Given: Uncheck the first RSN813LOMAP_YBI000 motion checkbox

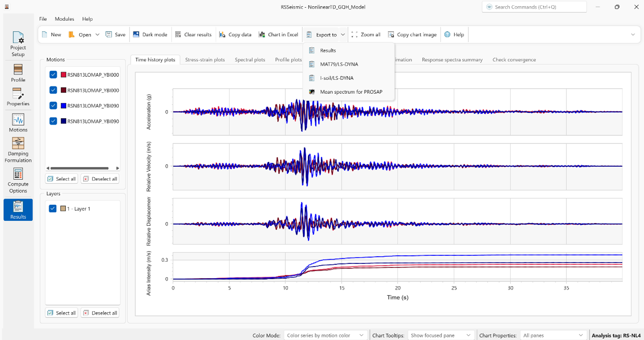Looking at the screenshot, I should [x=53, y=75].
